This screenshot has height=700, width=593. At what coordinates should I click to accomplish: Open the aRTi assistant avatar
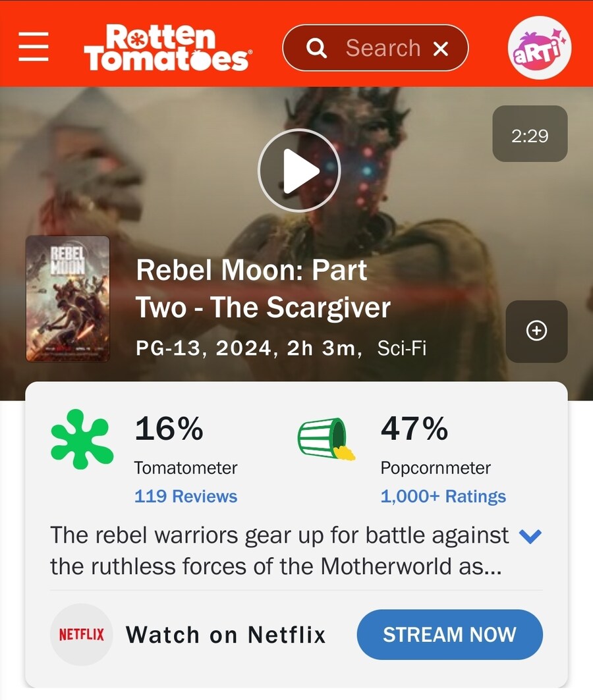(x=540, y=48)
